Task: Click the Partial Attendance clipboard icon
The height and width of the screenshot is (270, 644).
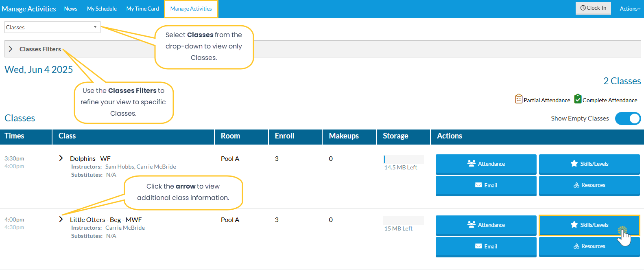Action: click(x=519, y=99)
